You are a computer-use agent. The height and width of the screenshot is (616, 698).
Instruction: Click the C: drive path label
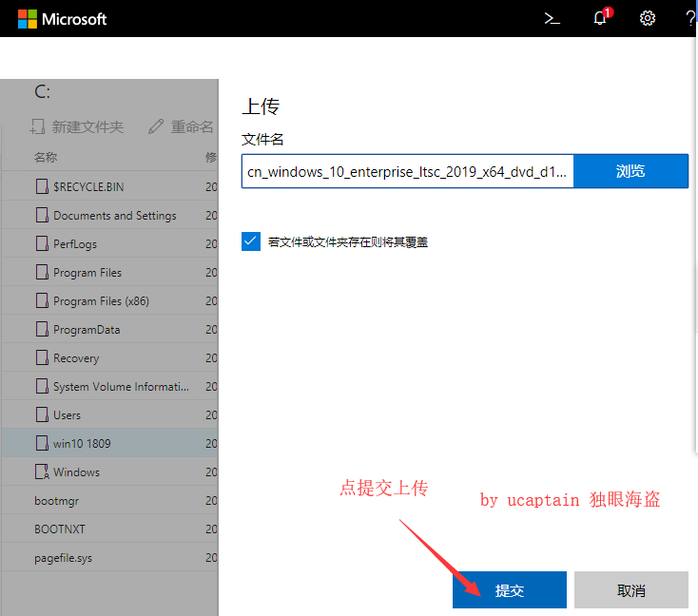pyautogui.click(x=42, y=91)
